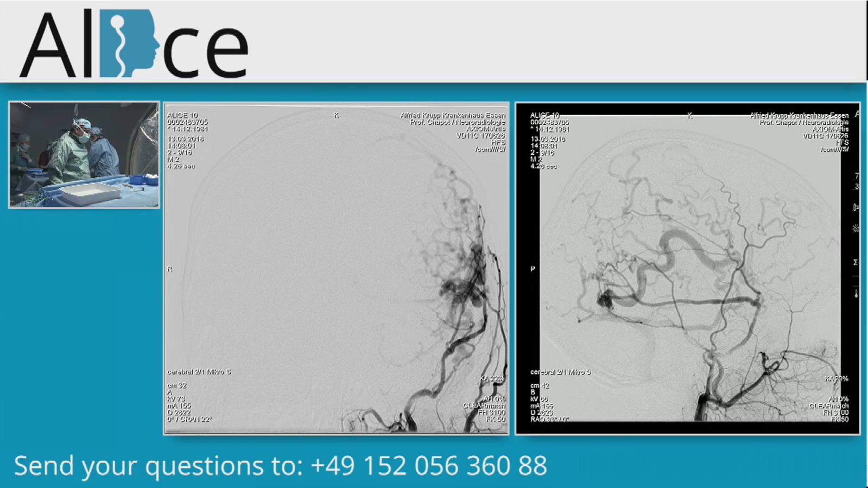Image resolution: width=868 pixels, height=488 pixels.
Task: Click CLEARmatch label in the left angiogram
Action: click(x=484, y=405)
